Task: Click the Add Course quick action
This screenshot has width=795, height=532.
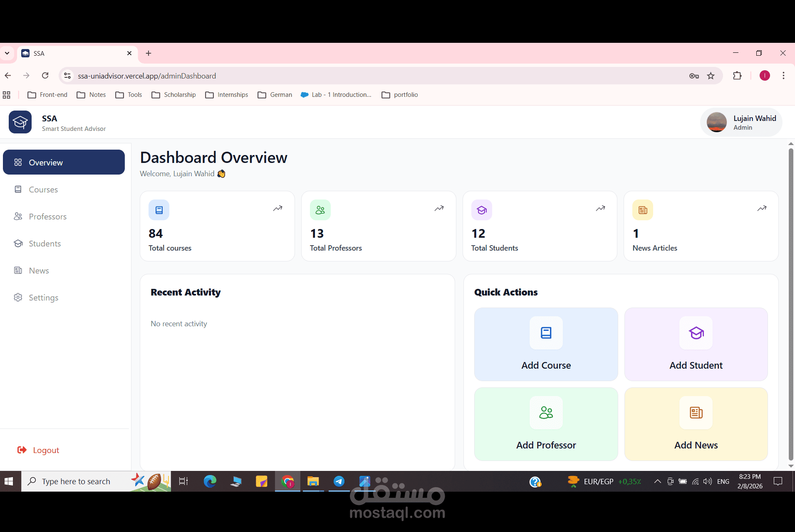Action: [x=546, y=344]
